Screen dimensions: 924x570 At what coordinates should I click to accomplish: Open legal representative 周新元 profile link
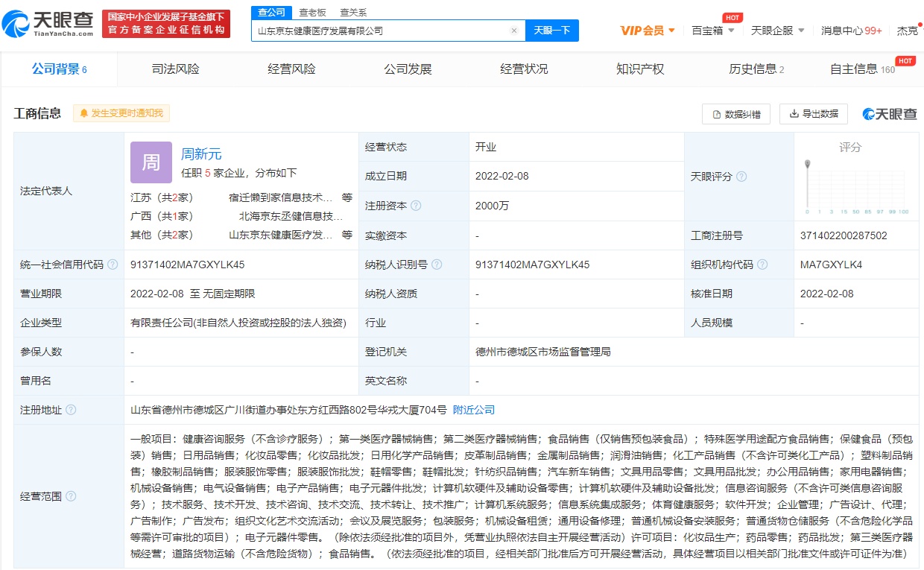click(x=201, y=154)
